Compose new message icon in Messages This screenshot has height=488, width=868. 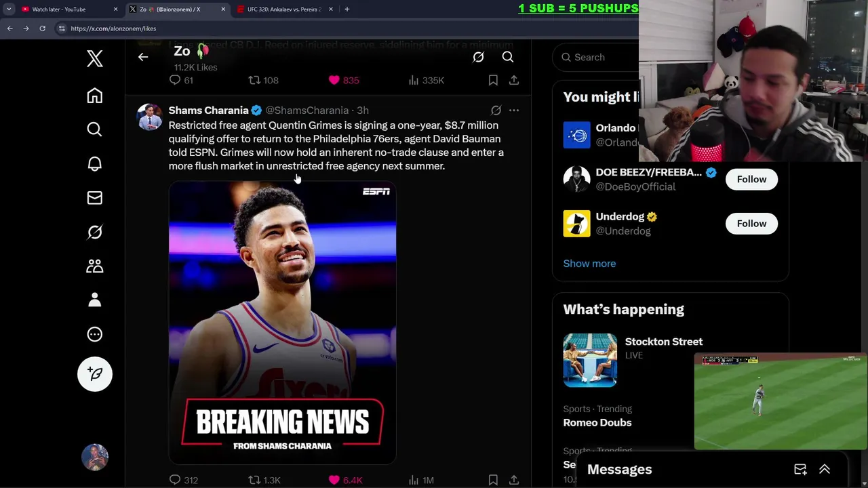800,469
